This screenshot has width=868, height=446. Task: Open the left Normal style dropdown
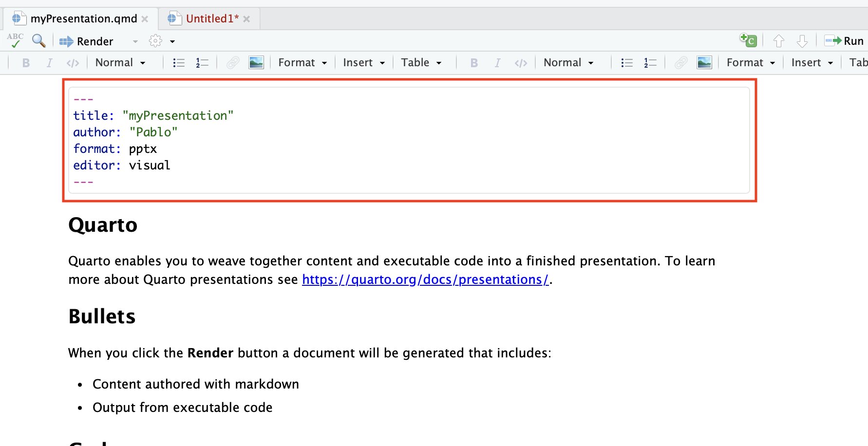(120, 63)
